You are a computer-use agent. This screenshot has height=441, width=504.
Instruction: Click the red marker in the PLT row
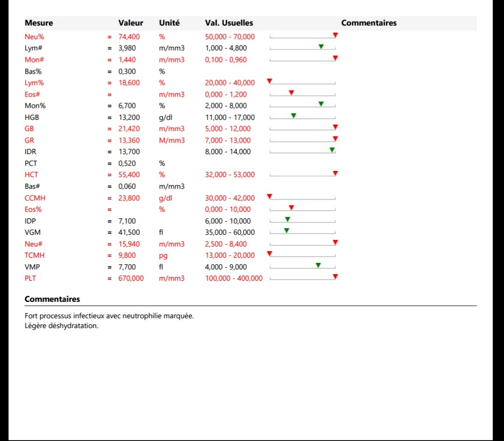pyautogui.click(x=335, y=277)
